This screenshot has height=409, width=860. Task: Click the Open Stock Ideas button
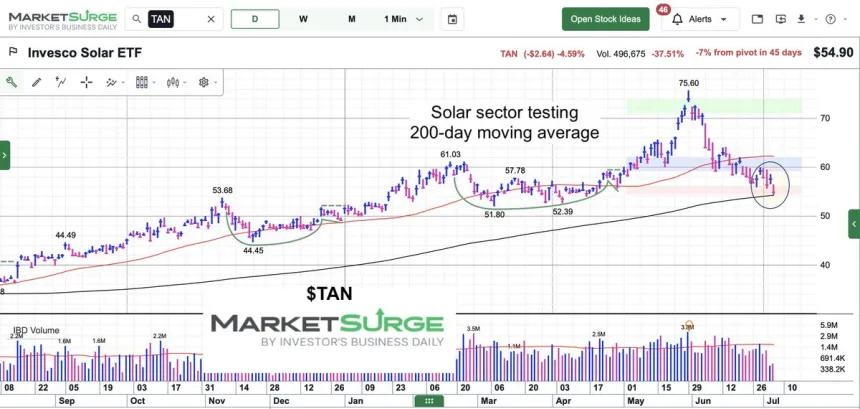(x=605, y=19)
